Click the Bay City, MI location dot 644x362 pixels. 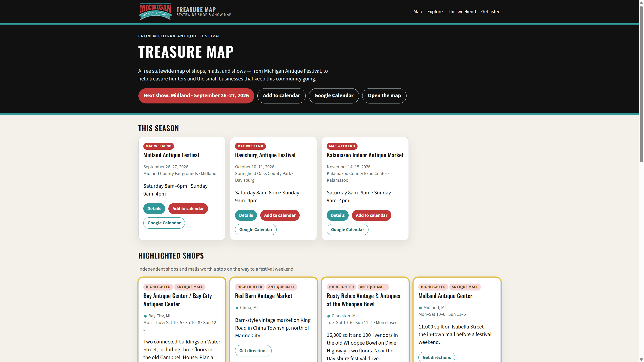[145, 316]
